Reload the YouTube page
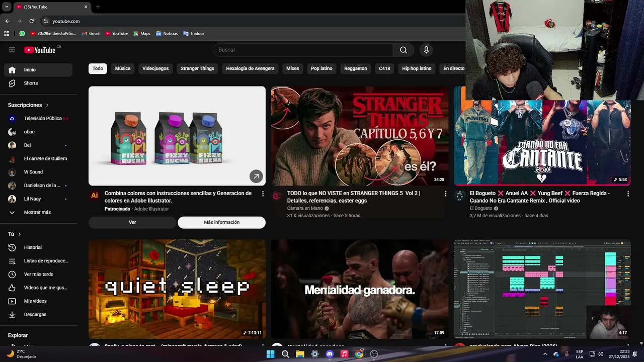644x362 pixels. 31,21
